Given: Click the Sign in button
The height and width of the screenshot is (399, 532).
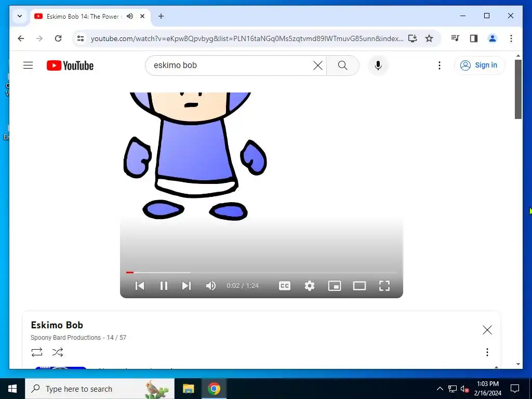Looking at the screenshot, I should [479, 65].
